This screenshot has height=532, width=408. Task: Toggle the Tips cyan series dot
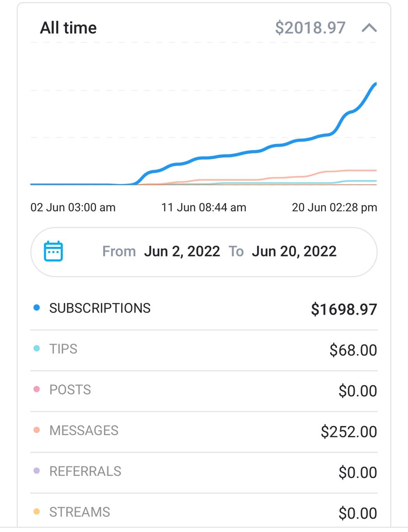[37, 348]
